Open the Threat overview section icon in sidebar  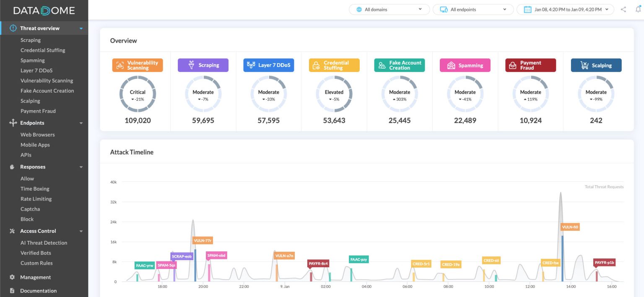click(13, 28)
